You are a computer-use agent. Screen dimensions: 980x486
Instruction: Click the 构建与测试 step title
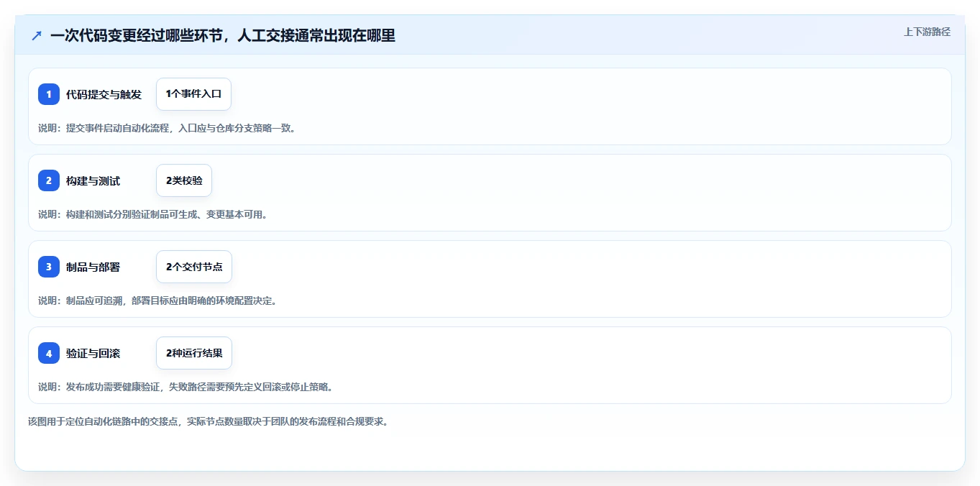93,180
